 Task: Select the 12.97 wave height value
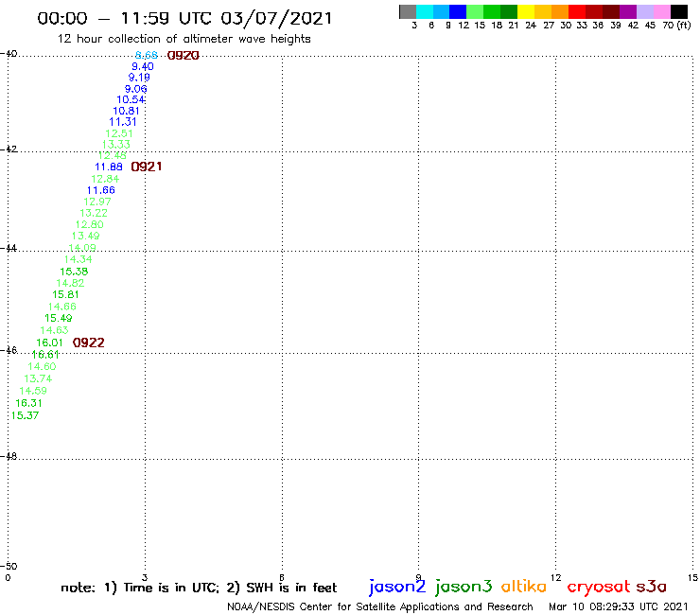[x=97, y=202]
